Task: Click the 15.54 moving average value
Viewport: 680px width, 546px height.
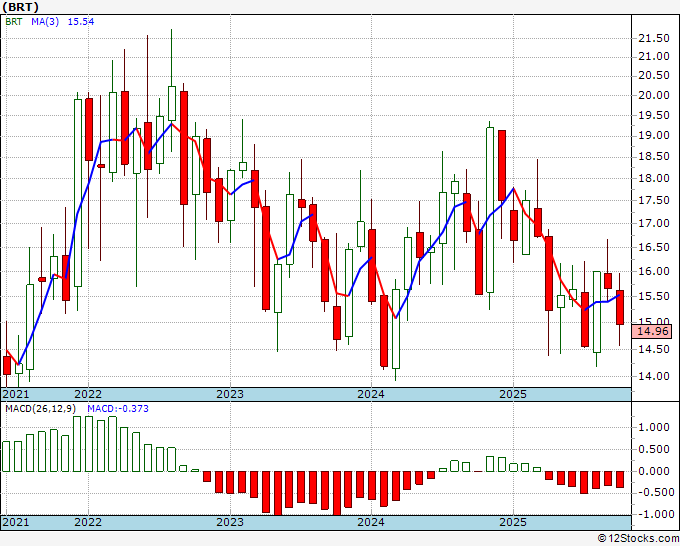Action: pos(81,22)
